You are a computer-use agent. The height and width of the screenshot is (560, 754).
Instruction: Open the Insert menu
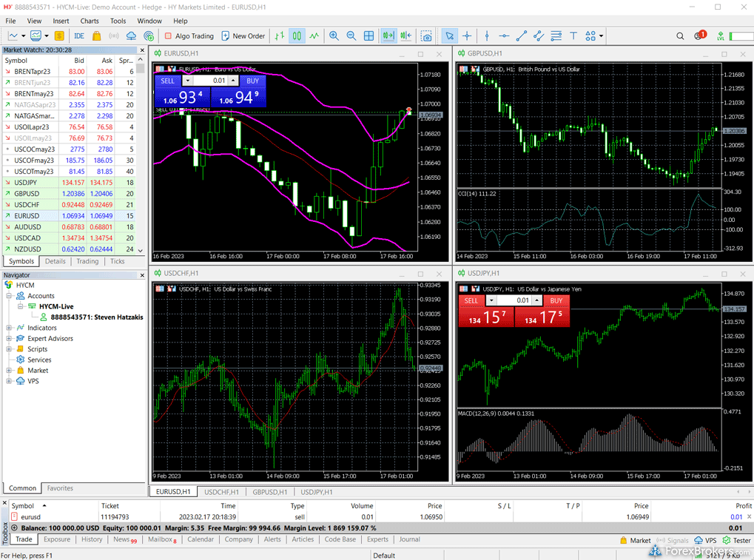tap(61, 21)
